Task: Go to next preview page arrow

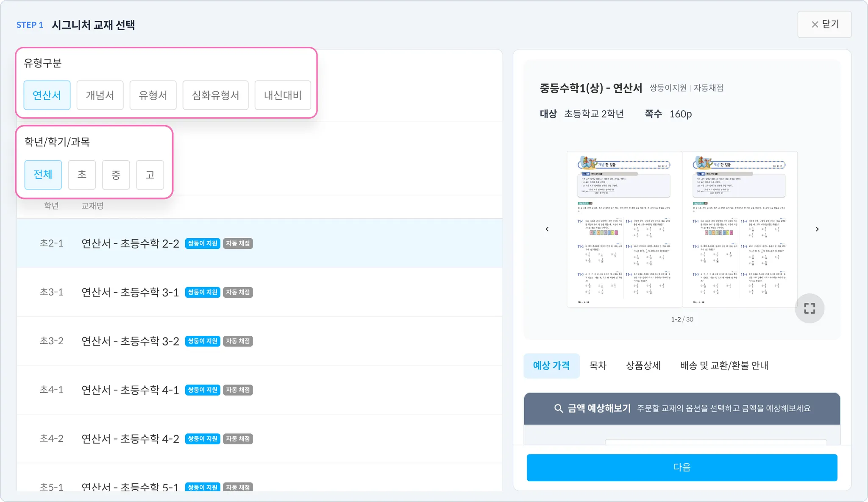Action: point(817,229)
